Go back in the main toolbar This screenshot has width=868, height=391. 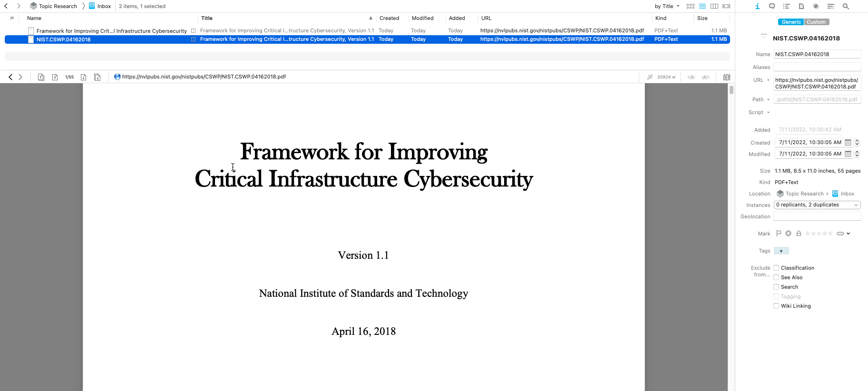click(x=6, y=6)
